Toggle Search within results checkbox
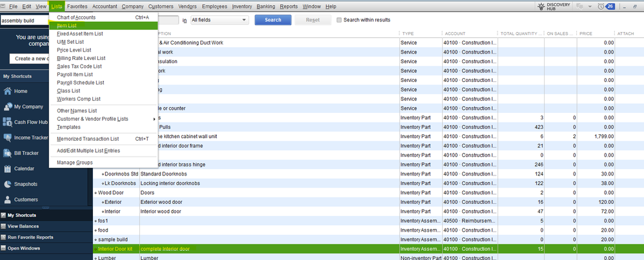Screen dimensions: 644x260 pos(339,20)
